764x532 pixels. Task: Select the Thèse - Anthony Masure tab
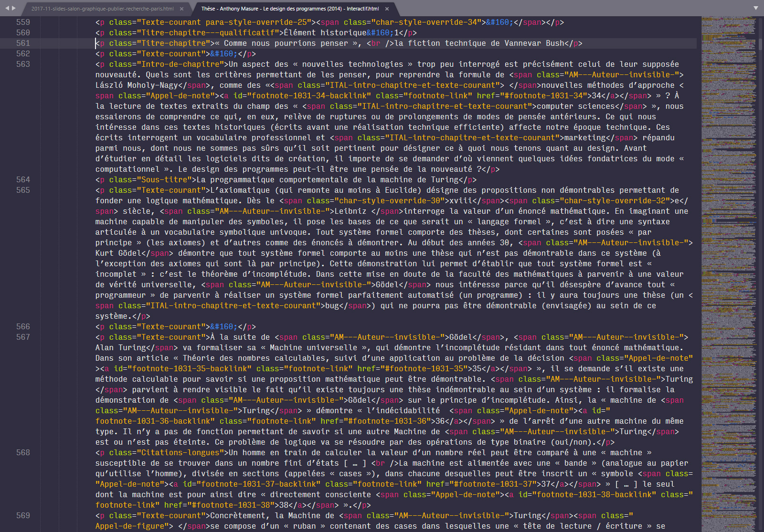[289, 9]
